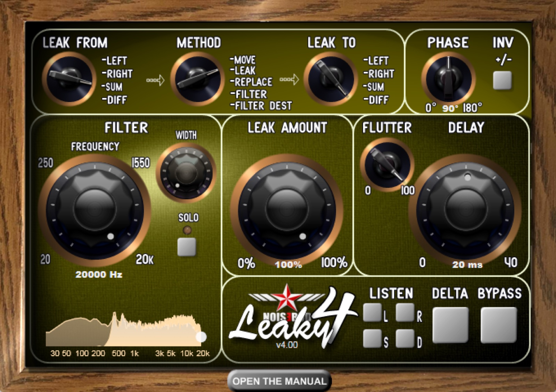This screenshot has height=392, width=556.
Task: Select SUM under Leak From
Action: pos(112,87)
